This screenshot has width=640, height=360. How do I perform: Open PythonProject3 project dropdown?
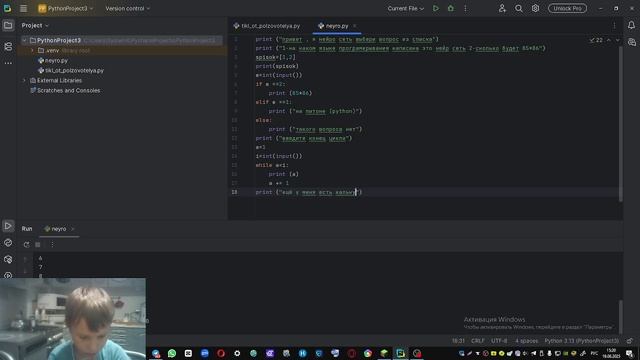click(x=66, y=8)
